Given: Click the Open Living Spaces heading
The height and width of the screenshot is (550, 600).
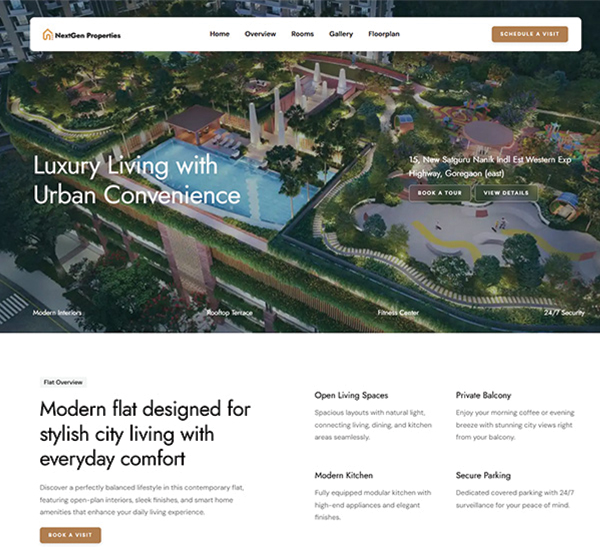Looking at the screenshot, I should [x=351, y=395].
